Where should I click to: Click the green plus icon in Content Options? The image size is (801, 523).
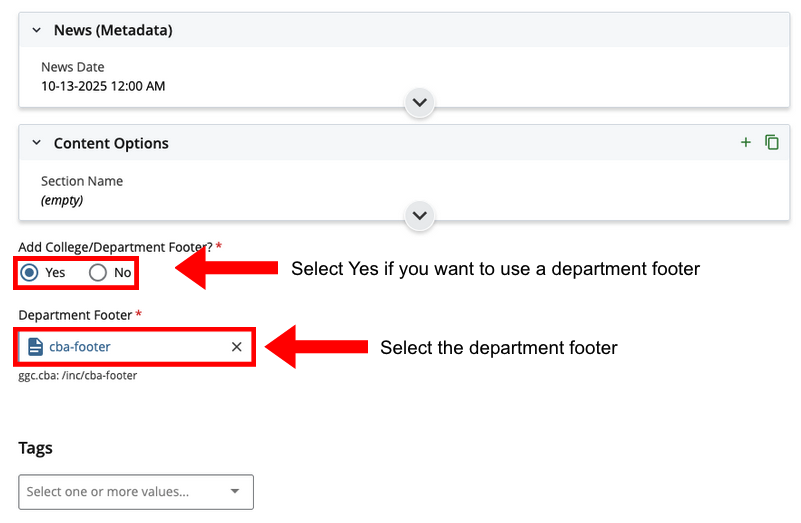pyautogui.click(x=745, y=143)
